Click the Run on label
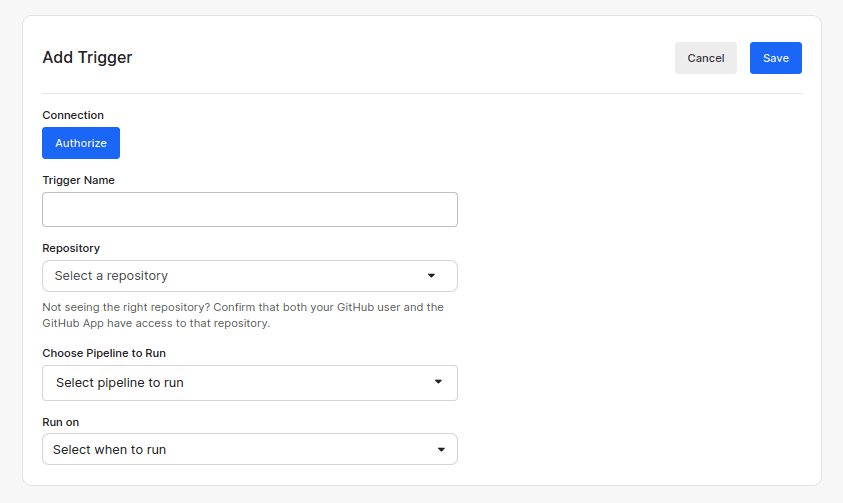843x503 pixels. tap(60, 422)
